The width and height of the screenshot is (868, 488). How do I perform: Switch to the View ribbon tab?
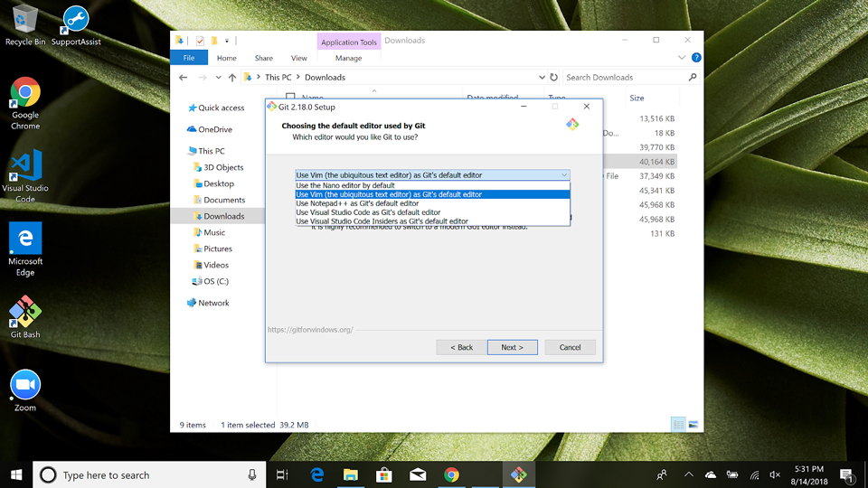click(299, 58)
